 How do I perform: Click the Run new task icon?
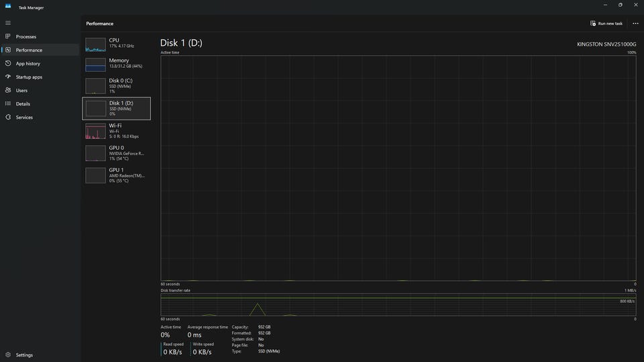[x=592, y=24]
